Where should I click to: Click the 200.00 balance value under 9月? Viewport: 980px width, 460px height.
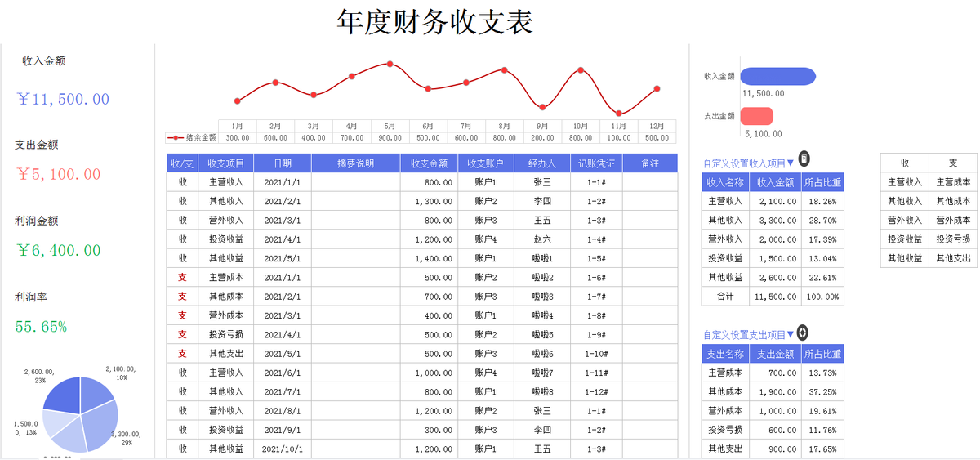[x=542, y=138]
